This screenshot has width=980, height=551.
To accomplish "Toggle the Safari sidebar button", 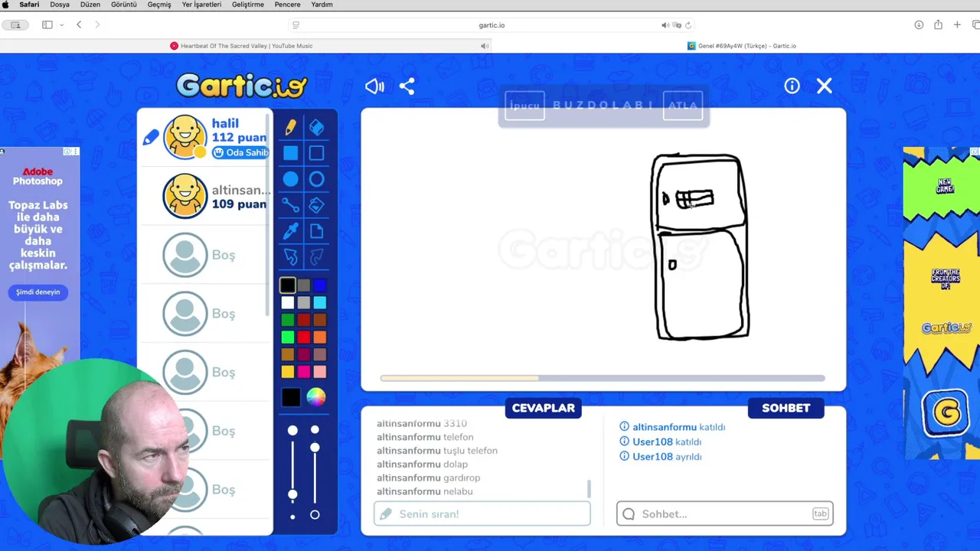I will (x=47, y=25).
